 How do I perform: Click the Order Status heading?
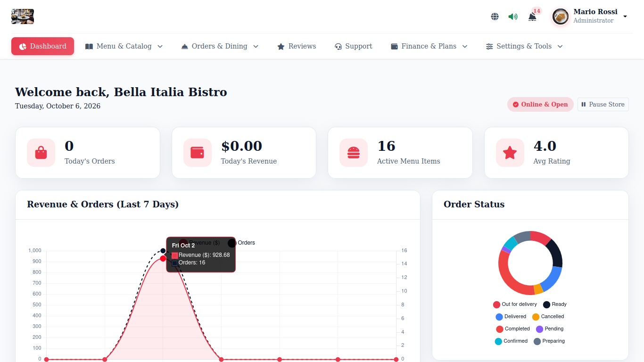click(474, 204)
